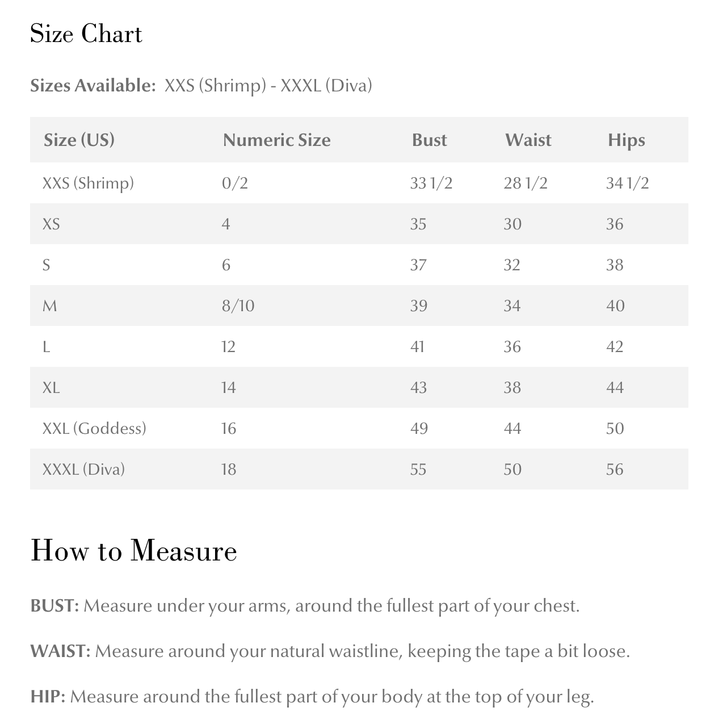Click the Bust column header
723x728 pixels.
(429, 140)
